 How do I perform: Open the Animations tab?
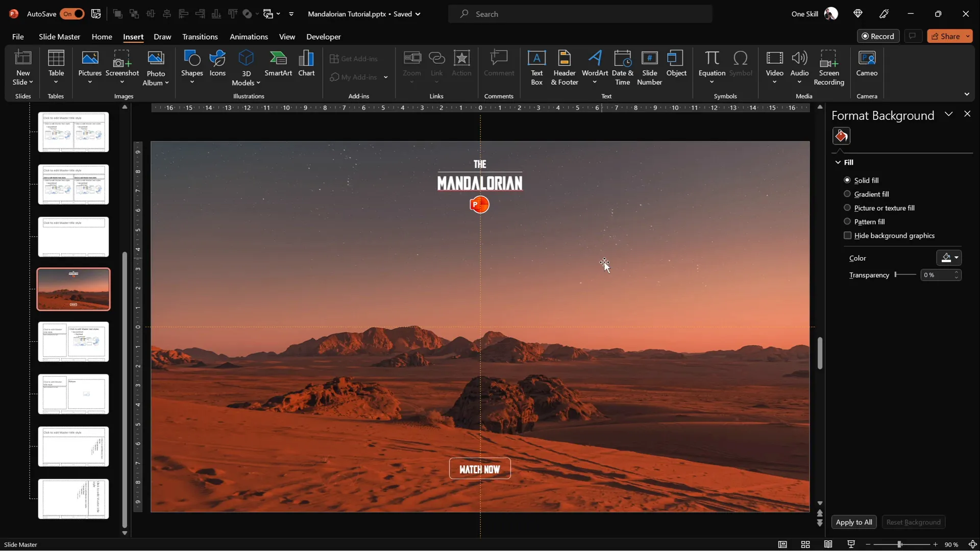click(x=249, y=36)
